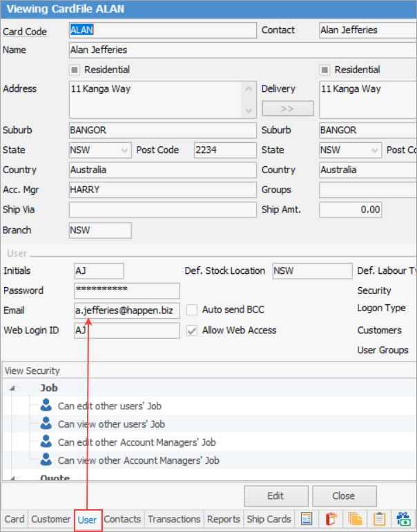Click the Email input field
This screenshot has width=417, height=532.
126,311
